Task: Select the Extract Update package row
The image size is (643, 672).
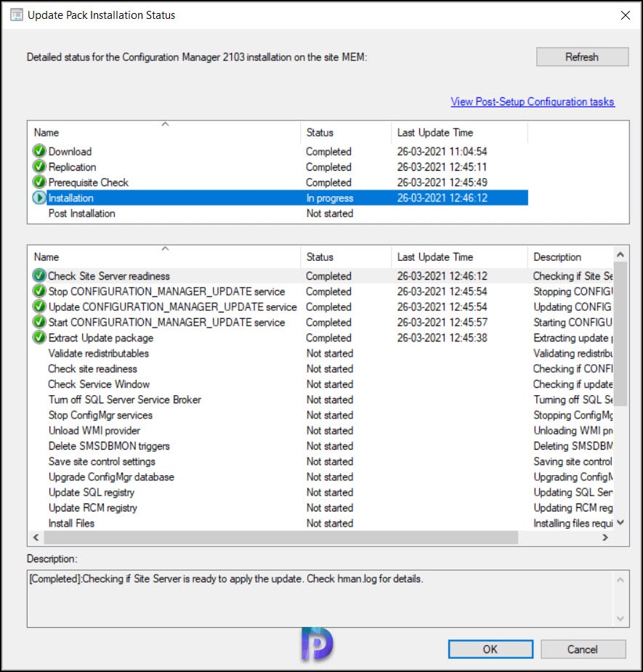Action: [x=321, y=338]
